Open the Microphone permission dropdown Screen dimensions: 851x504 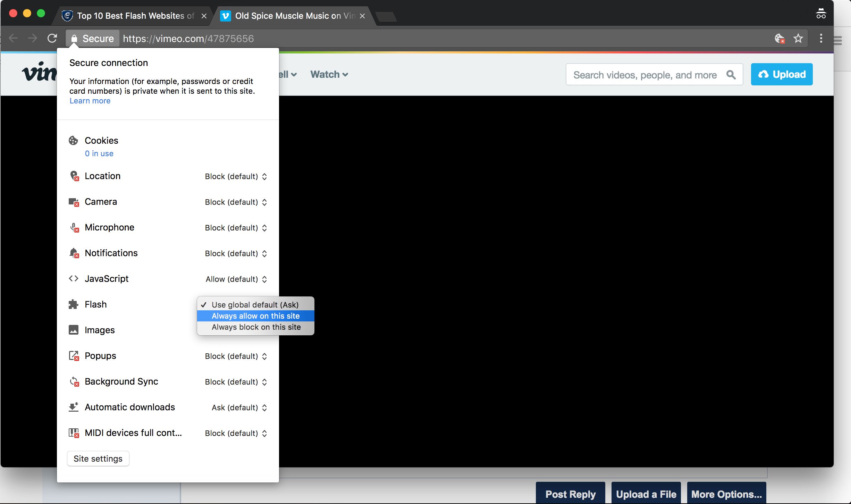coord(236,228)
